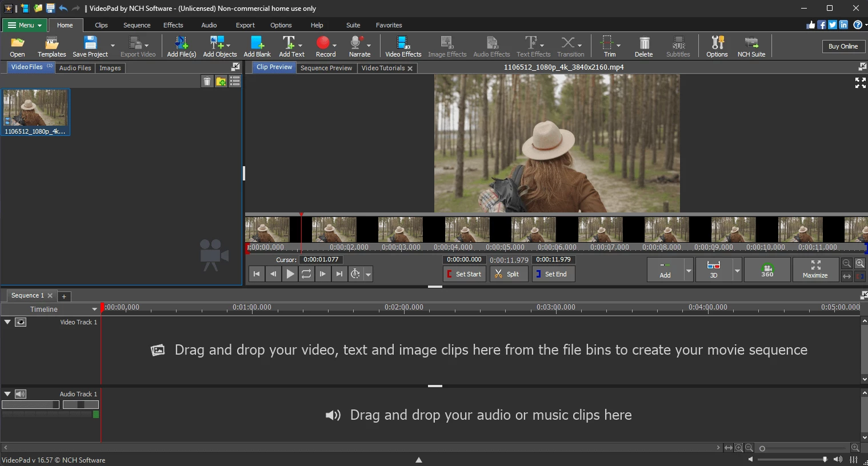Zoom out the clip preview timeline
The height and width of the screenshot is (466, 868).
pyautogui.click(x=847, y=263)
